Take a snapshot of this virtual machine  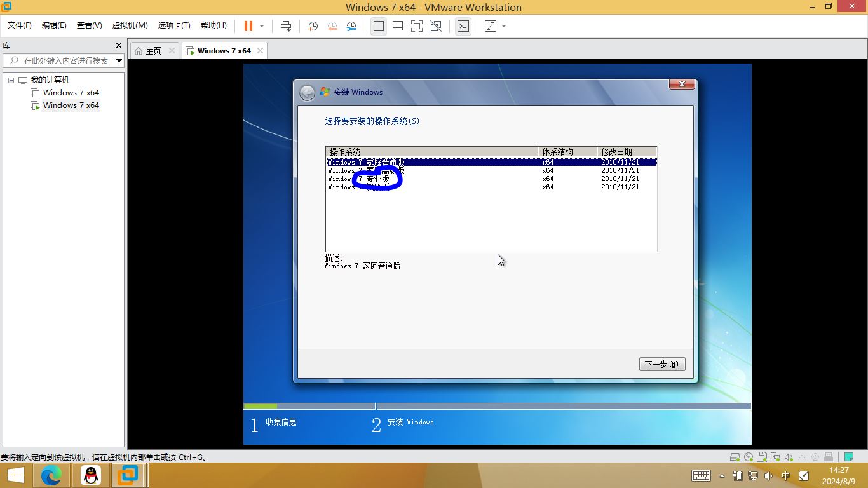coord(313,26)
